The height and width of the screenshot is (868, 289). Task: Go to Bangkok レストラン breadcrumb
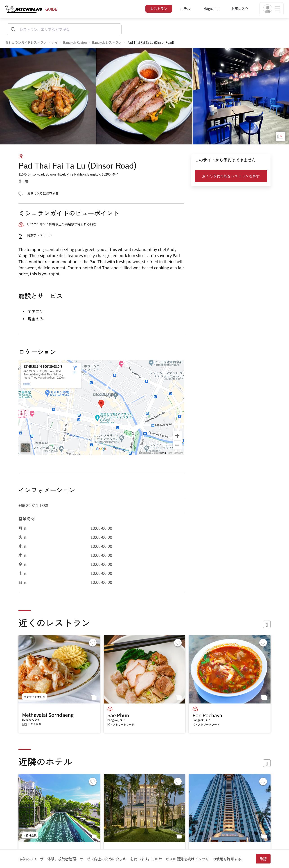click(x=107, y=42)
